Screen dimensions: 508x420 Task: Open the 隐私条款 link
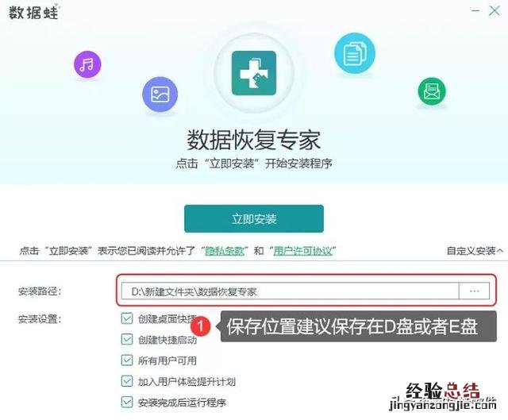pos(225,251)
